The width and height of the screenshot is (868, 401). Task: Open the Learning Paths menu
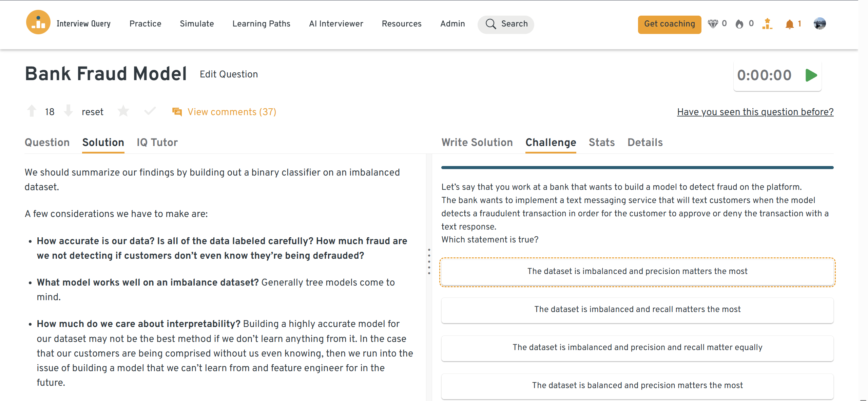[x=261, y=24]
